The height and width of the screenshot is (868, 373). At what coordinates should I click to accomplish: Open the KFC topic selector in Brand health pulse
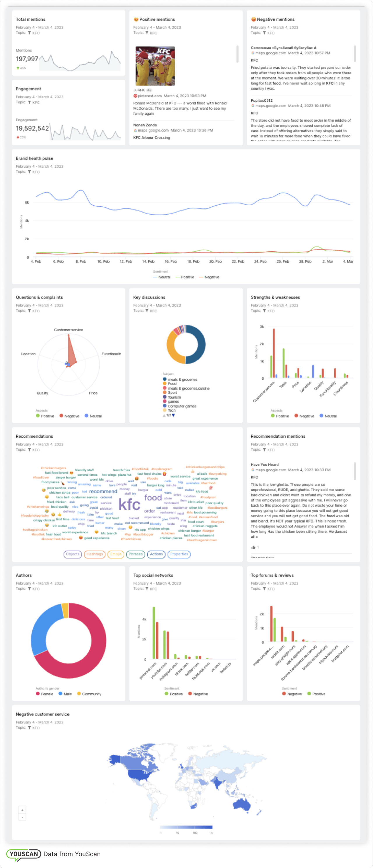pos(36,172)
